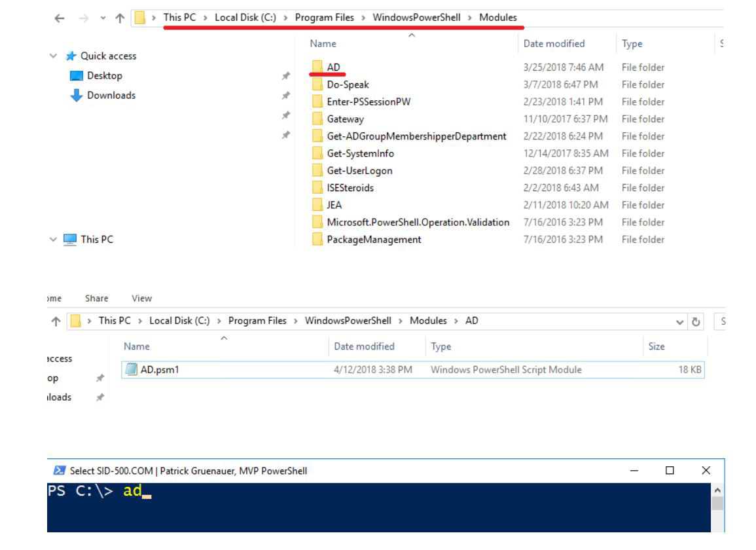Select the Enter-PSSessionPW folder
This screenshot has height=550, width=756.
click(x=369, y=101)
